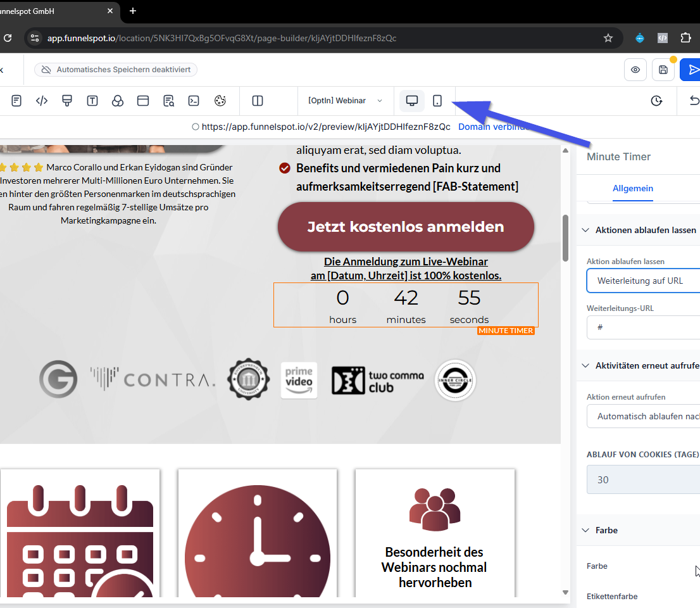
Task: Click the canvas vertical scrollbar thumb
Action: 566,238
